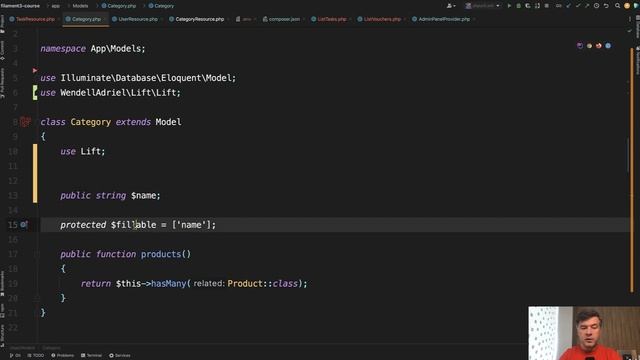Open the run configuration dropdown

pos(482,6)
